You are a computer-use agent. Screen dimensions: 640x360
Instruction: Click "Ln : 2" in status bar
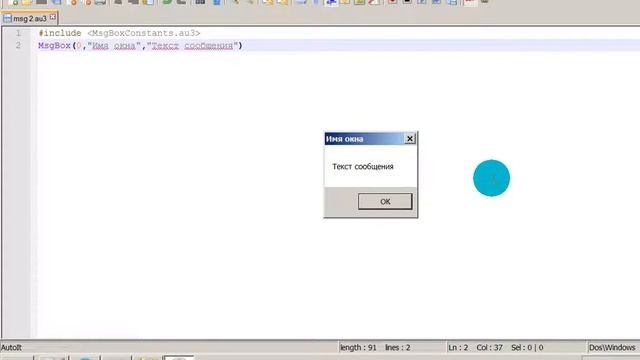(x=458, y=347)
